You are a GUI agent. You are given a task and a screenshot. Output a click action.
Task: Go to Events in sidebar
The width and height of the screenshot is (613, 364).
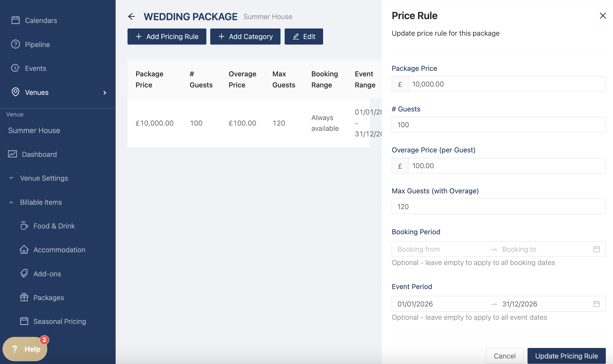point(35,68)
